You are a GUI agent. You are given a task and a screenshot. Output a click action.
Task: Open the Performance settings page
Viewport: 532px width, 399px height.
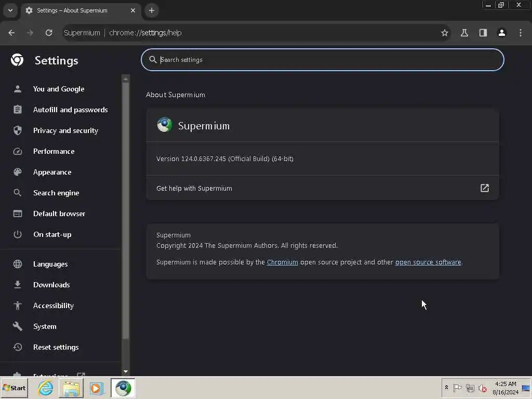tap(54, 151)
